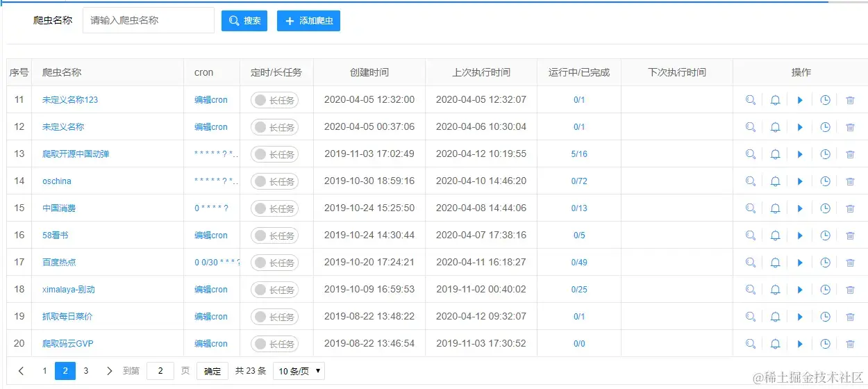The width and height of the screenshot is (868, 389).
Task: Click clock icon in 爬取码云GVP row
Action: click(825, 344)
